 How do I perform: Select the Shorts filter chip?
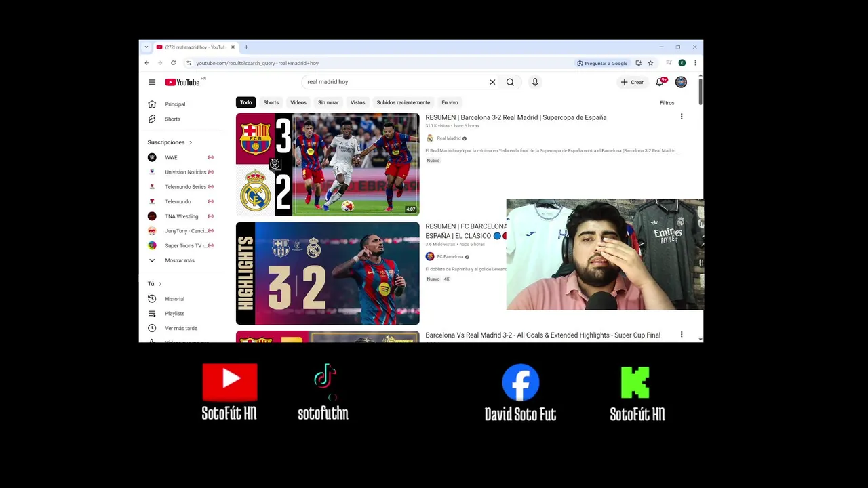tap(271, 102)
